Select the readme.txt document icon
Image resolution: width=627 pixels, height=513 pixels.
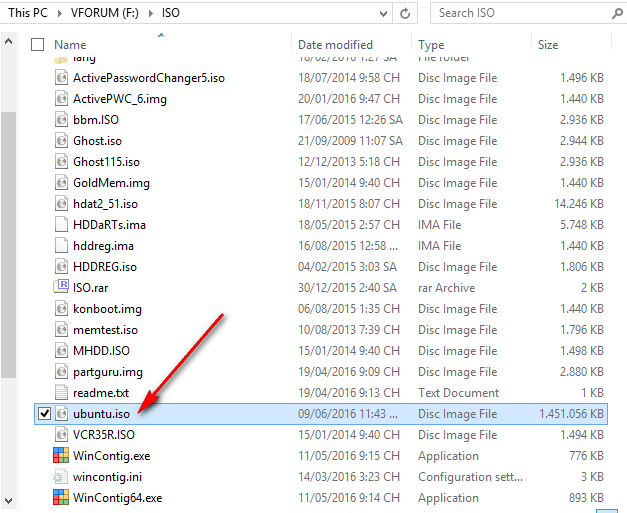62,393
